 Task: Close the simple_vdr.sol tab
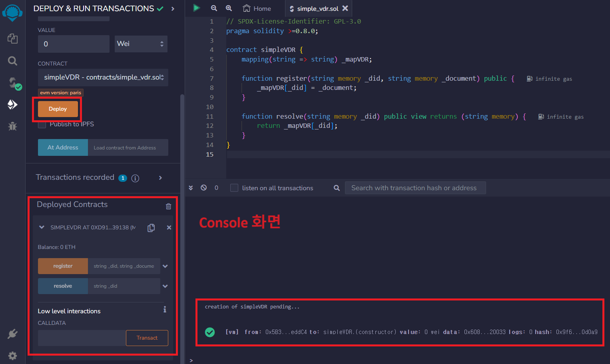click(345, 8)
